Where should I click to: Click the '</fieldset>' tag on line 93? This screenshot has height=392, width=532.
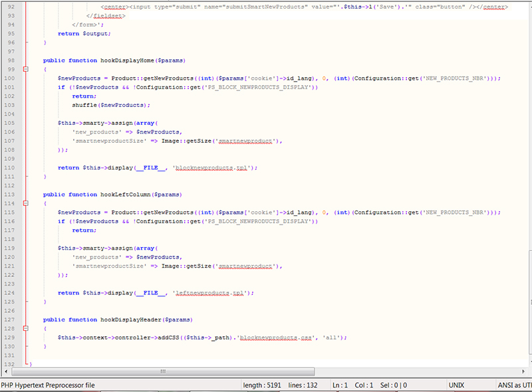[106, 16]
